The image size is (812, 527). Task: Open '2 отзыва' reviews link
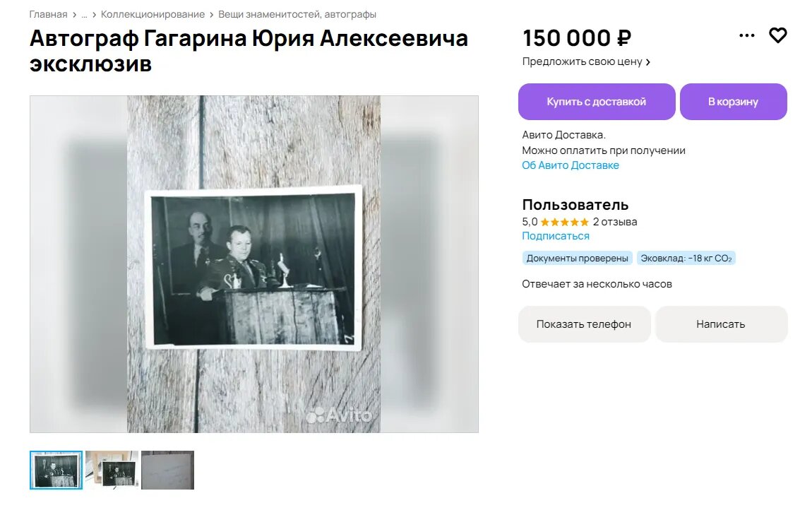(615, 222)
